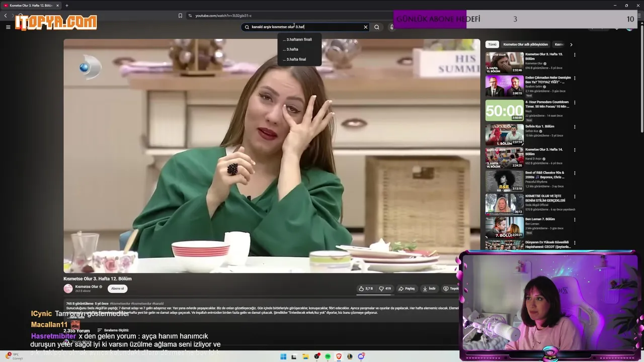Click the YouTube search magnifier button
Screen dimensions: 644x362
tap(377, 27)
